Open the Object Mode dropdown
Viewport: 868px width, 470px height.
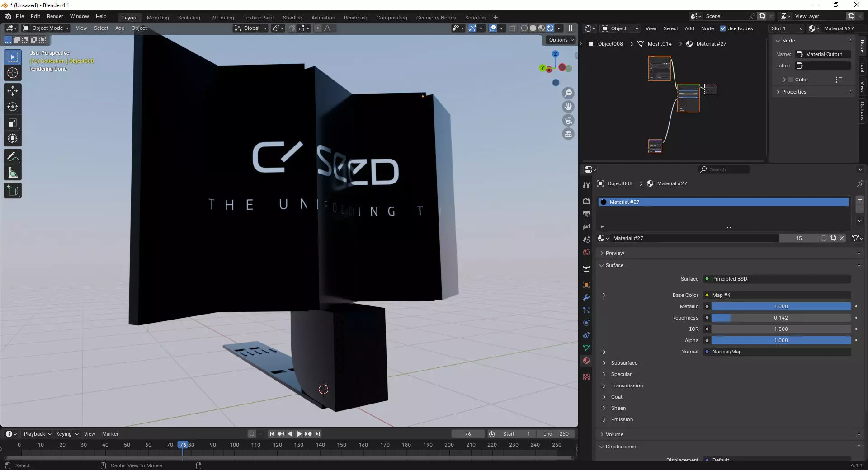click(x=46, y=28)
